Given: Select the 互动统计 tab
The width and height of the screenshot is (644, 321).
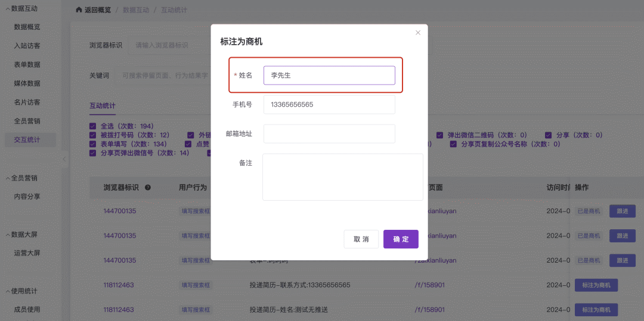Looking at the screenshot, I should click(x=103, y=106).
